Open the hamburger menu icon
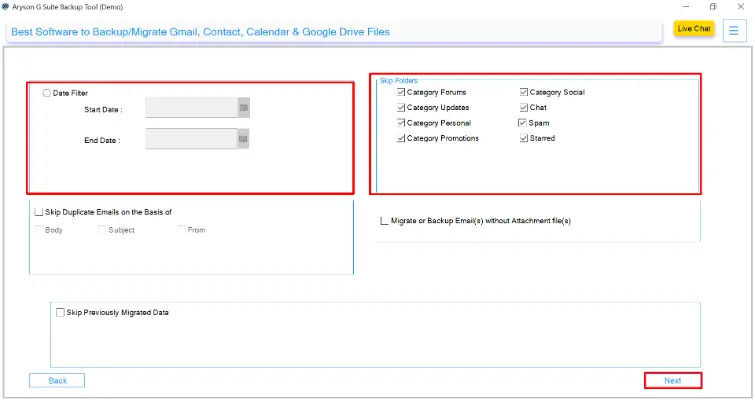 734,31
